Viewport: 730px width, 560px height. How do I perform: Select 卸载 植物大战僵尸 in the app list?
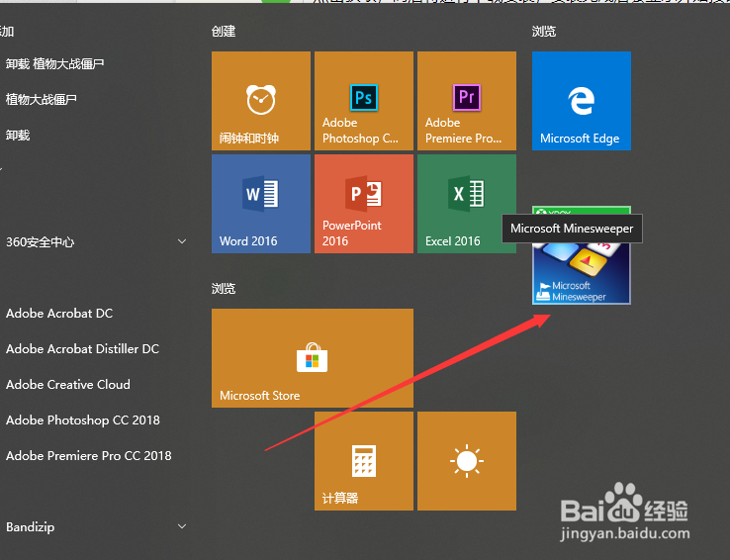point(54,63)
